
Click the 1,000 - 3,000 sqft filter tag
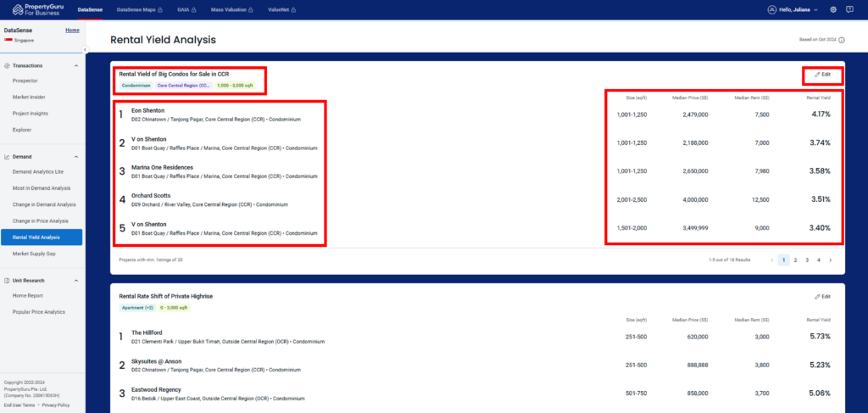(x=236, y=86)
